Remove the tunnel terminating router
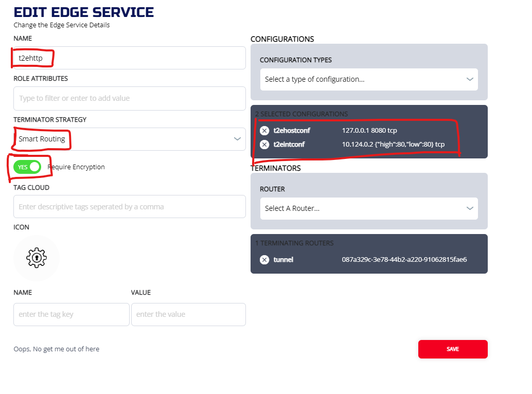The height and width of the screenshot is (394, 532). tap(264, 260)
